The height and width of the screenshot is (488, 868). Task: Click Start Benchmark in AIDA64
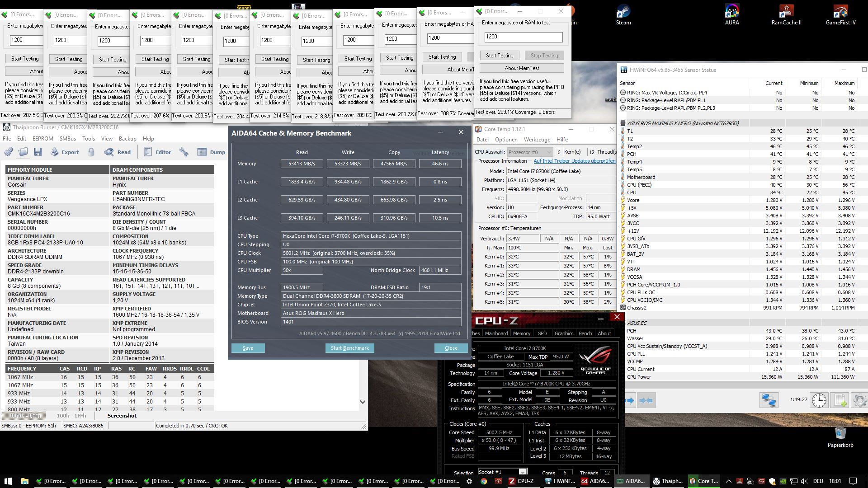click(349, 348)
